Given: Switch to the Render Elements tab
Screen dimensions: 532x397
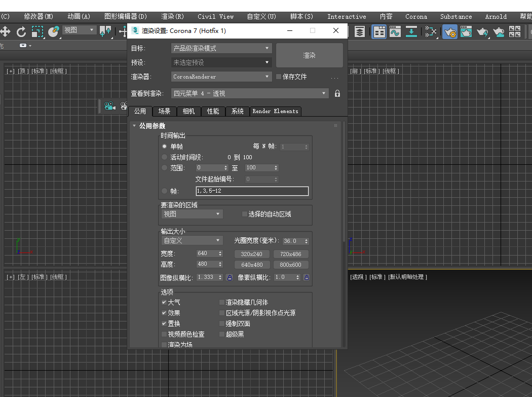Looking at the screenshot, I should (x=275, y=111).
